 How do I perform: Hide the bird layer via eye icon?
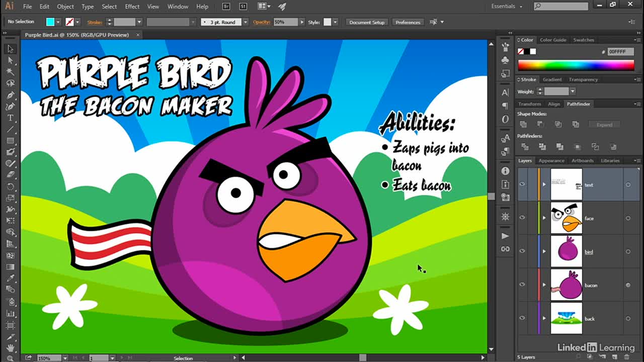coord(522,251)
